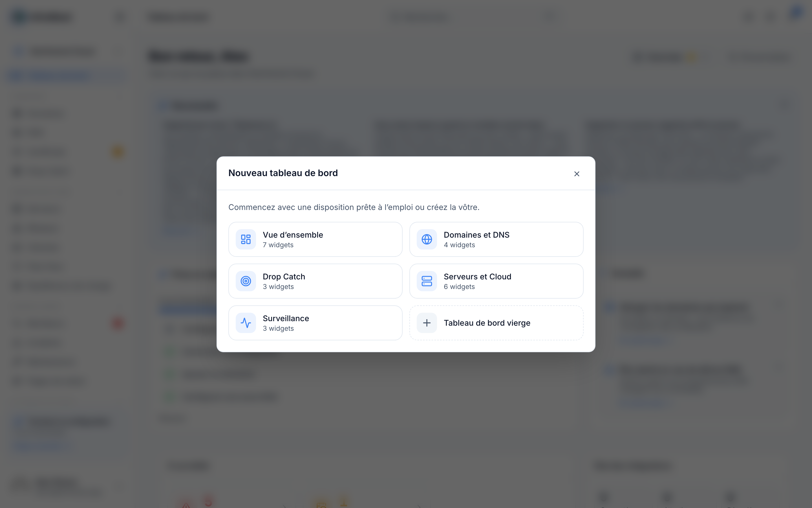Pick the Domaines et DNS template title

click(x=476, y=235)
